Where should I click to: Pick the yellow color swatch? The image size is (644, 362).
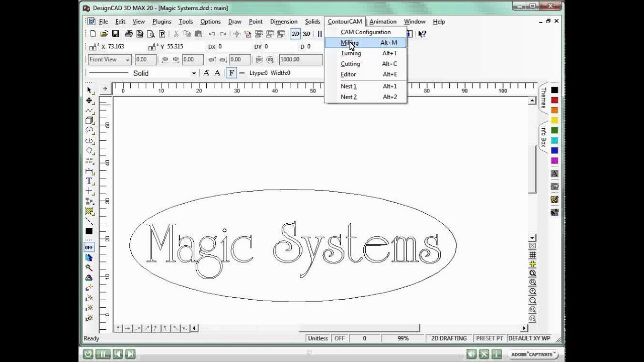pos(554,120)
